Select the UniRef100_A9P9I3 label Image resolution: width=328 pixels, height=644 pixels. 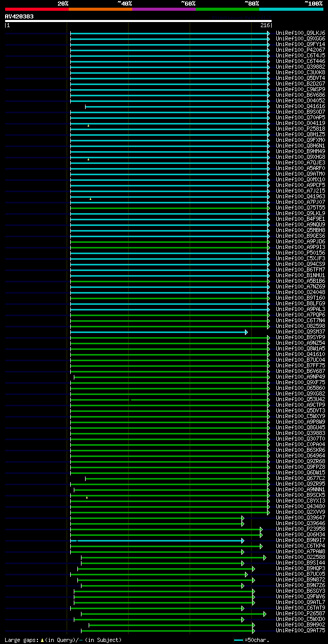pyautogui.click(x=300, y=247)
